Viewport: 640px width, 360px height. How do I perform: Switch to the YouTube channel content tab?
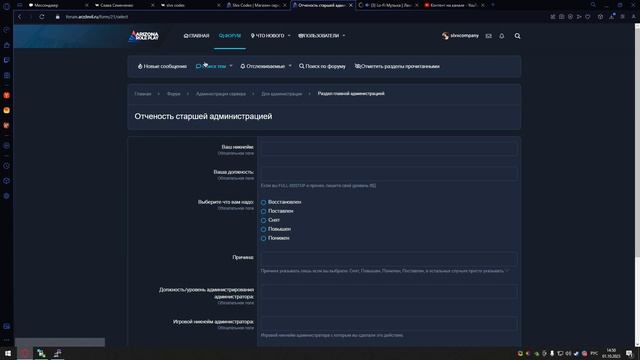point(455,5)
